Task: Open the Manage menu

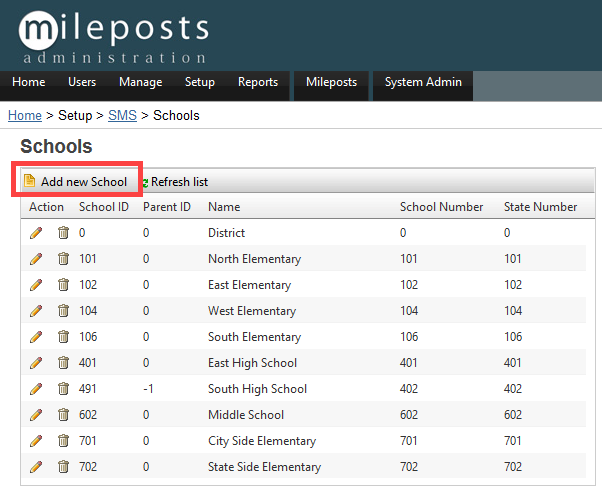Action: [x=141, y=82]
